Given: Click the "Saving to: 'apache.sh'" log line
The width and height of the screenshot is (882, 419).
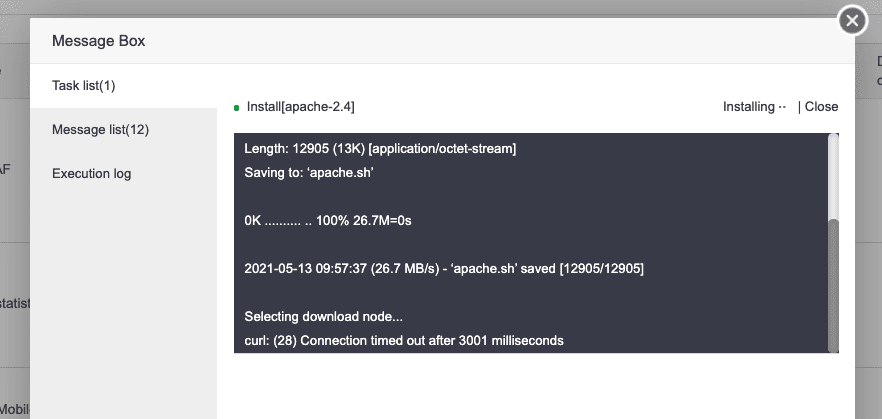Looking at the screenshot, I should 307,173.
